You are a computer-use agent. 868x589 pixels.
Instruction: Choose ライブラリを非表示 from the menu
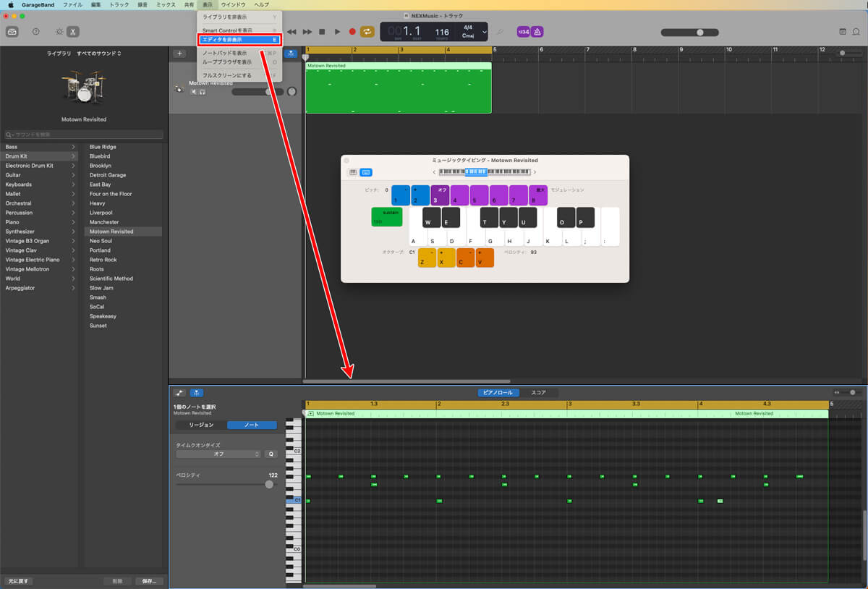pyautogui.click(x=239, y=17)
